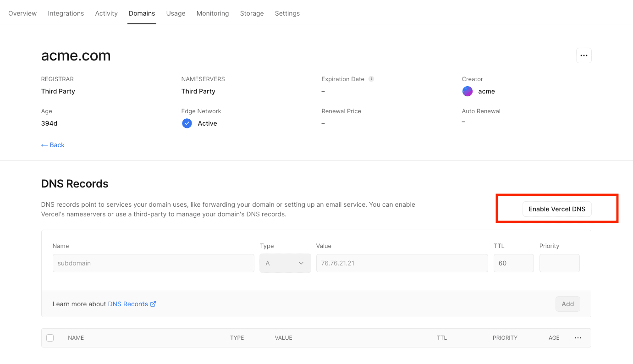
Task: Click the DNS Records section heading
Action: [x=75, y=184]
